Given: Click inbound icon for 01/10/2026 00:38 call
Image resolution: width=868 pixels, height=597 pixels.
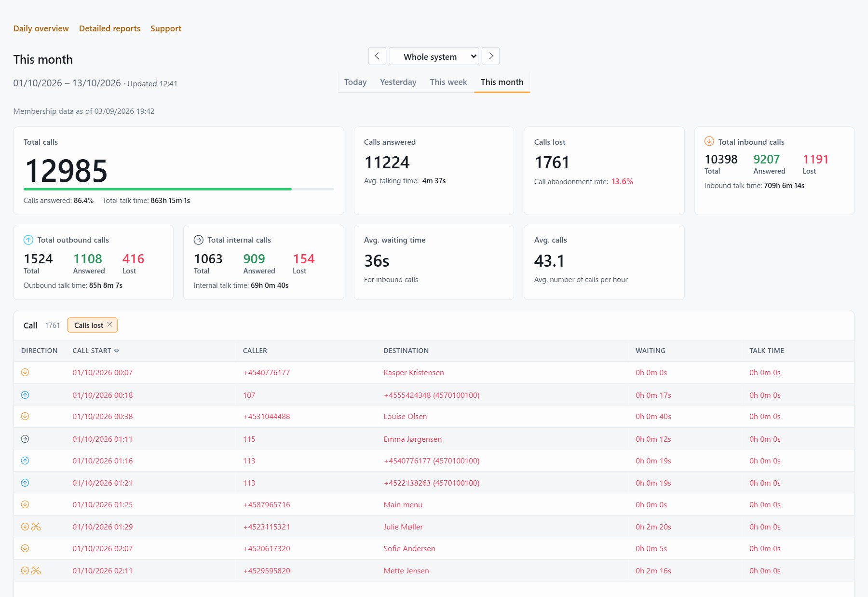Looking at the screenshot, I should 25,416.
